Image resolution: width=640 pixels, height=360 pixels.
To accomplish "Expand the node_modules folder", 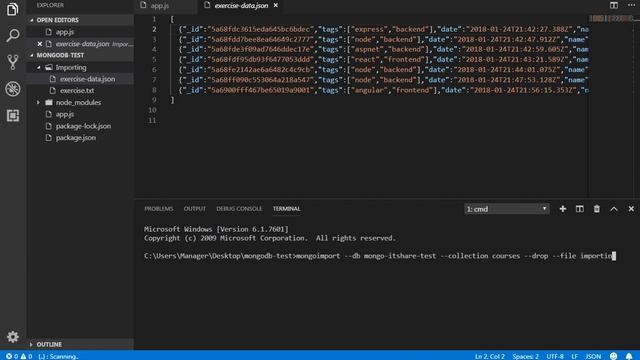I will click(x=39, y=102).
